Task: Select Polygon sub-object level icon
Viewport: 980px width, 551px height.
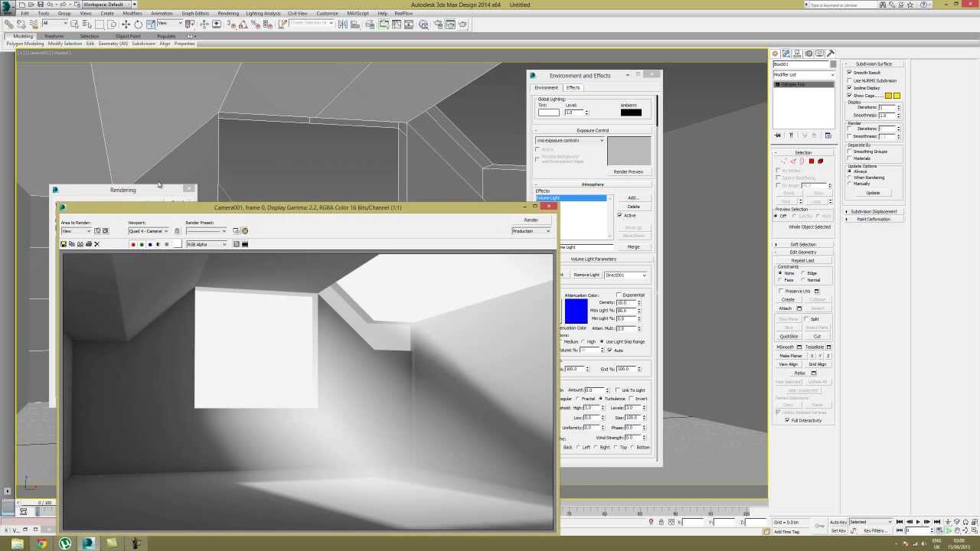Action: [812, 161]
